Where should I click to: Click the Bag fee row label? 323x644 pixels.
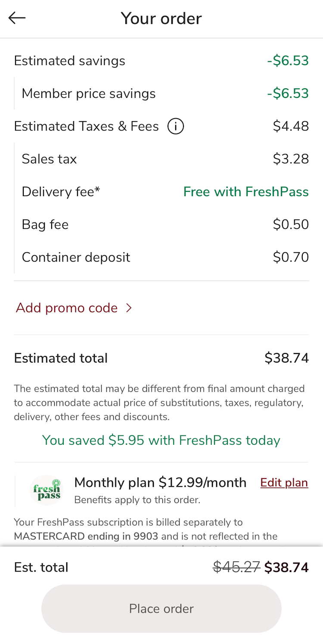[45, 225]
